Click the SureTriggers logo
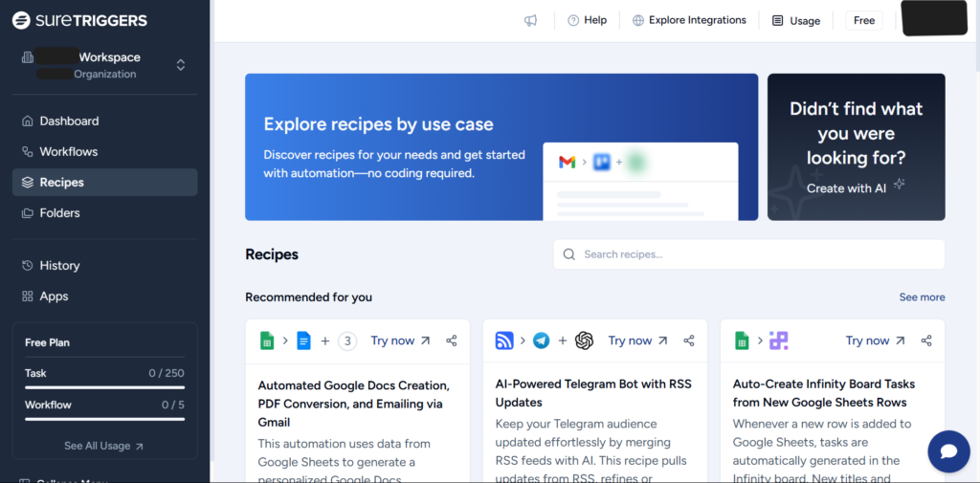Image resolution: width=980 pixels, height=483 pixels. (x=79, y=21)
